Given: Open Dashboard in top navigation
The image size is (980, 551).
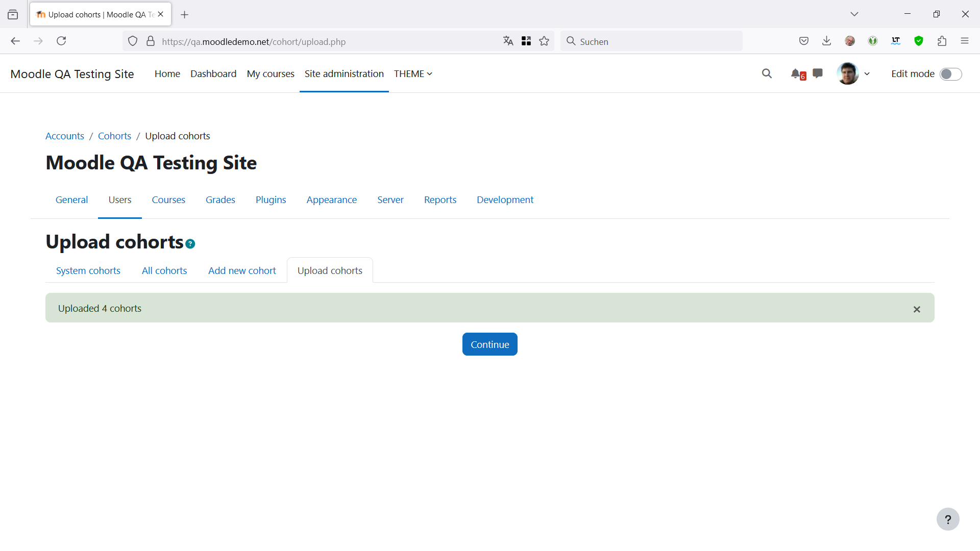Looking at the screenshot, I should point(213,74).
